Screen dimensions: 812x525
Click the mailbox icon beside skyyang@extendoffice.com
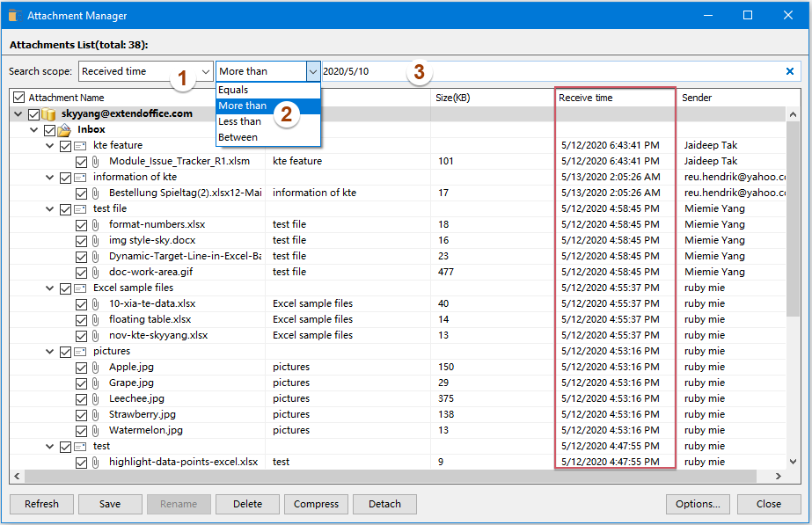[x=48, y=113]
